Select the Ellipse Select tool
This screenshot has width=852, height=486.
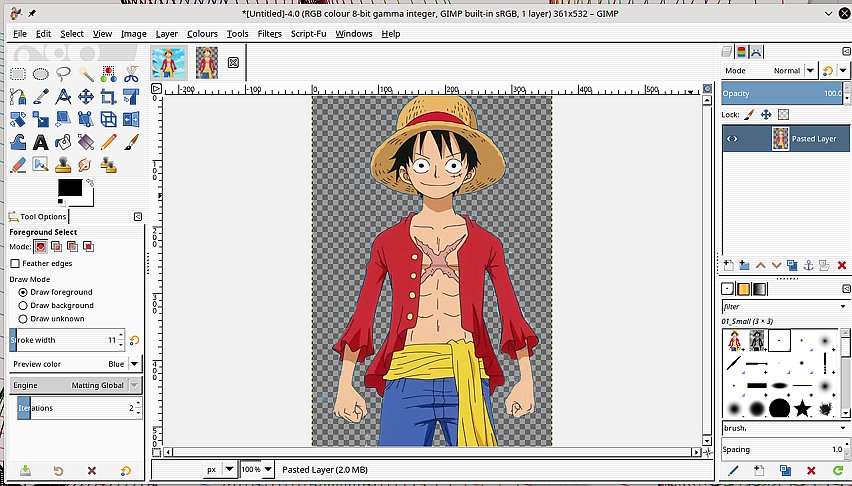(41, 74)
